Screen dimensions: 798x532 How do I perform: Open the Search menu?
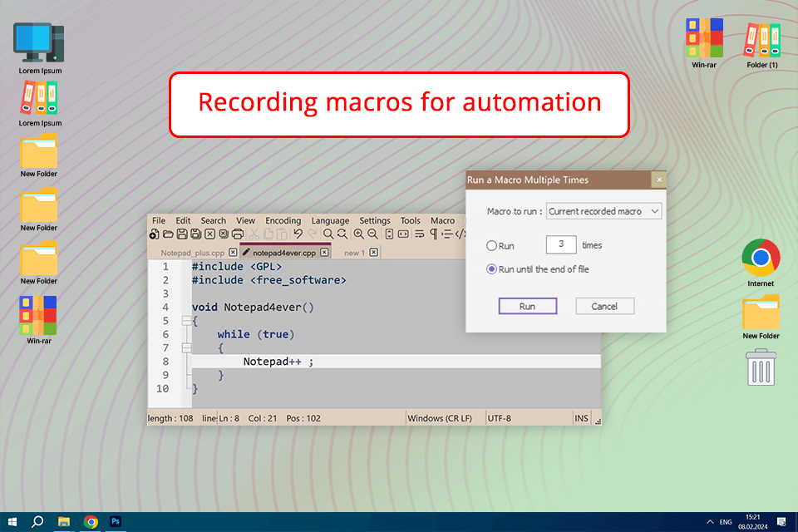[x=214, y=220]
